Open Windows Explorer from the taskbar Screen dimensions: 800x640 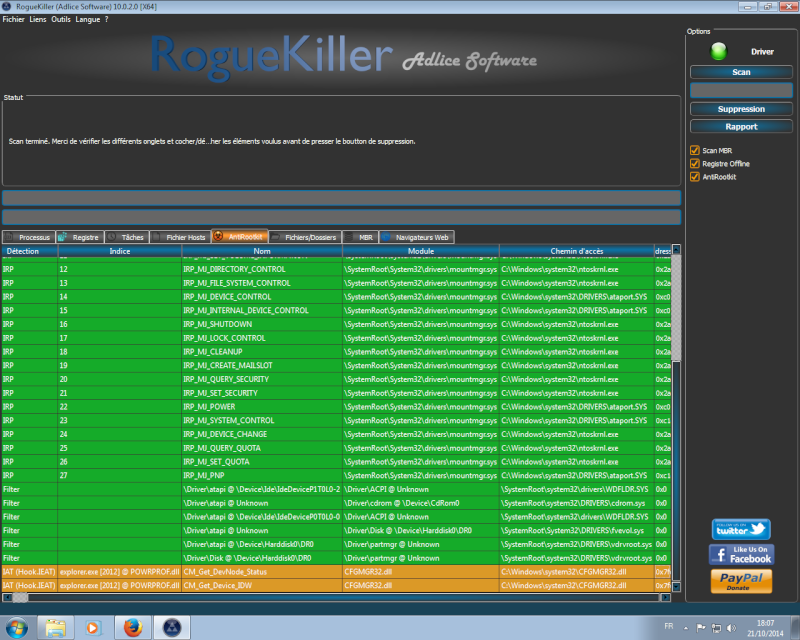(55, 627)
